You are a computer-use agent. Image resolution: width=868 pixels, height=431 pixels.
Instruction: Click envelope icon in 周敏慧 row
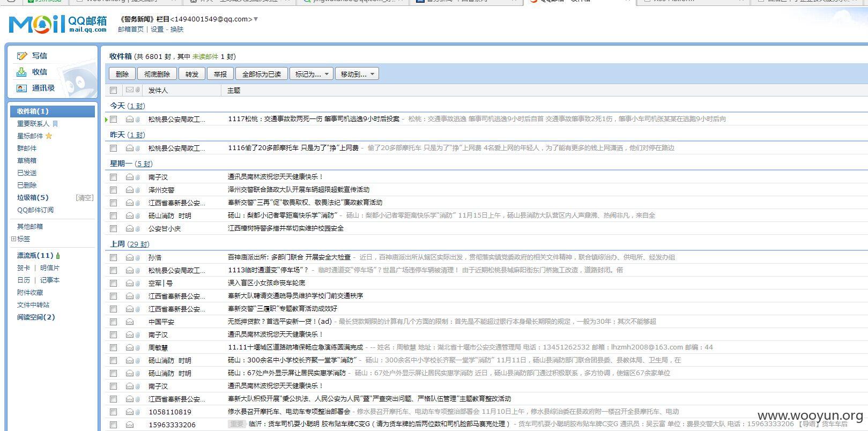129,347
